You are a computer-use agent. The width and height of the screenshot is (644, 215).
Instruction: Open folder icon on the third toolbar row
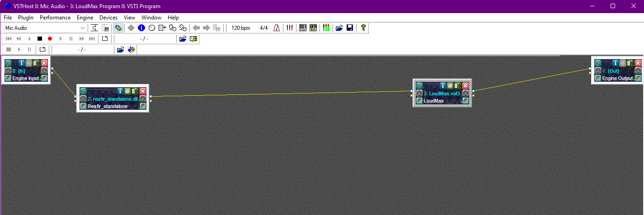click(x=120, y=50)
